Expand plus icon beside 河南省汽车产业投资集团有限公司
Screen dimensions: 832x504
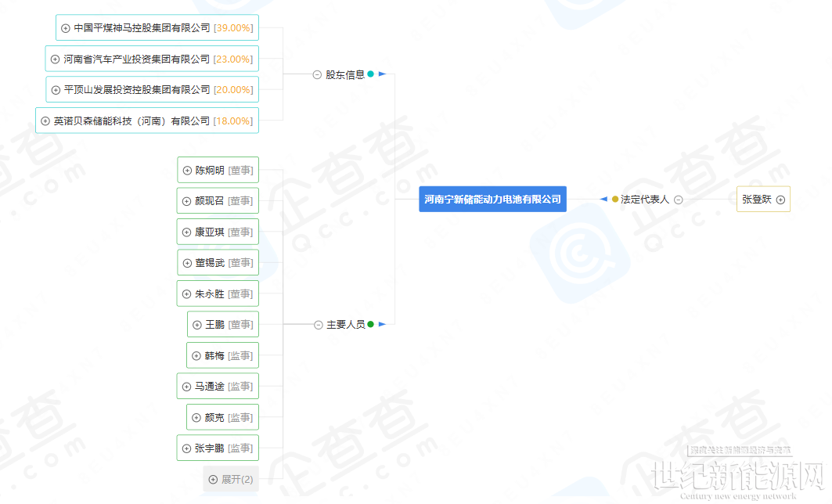(55, 59)
